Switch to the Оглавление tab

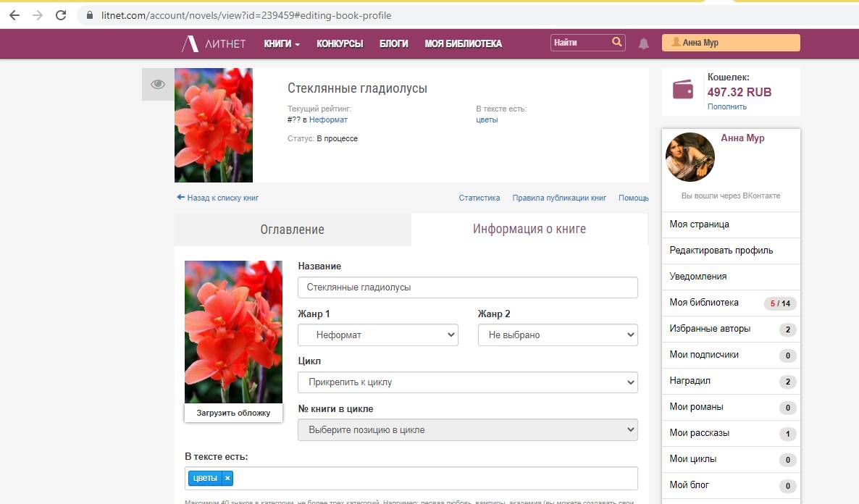point(292,230)
